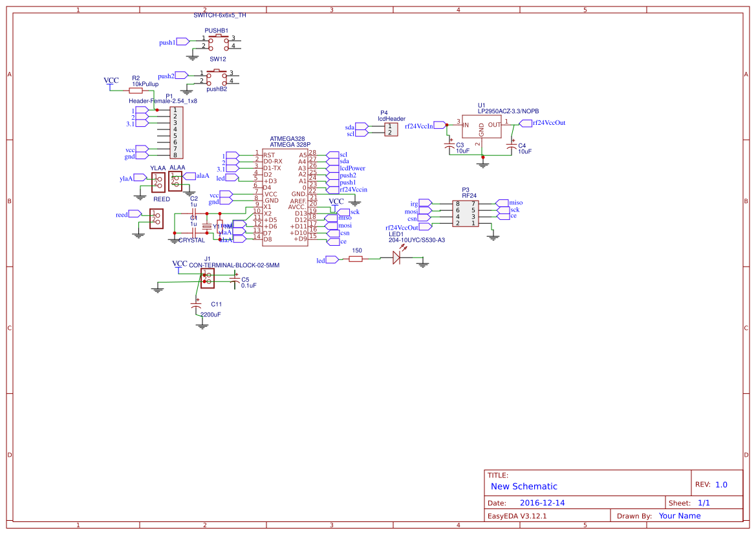Click the Y1 crystal symbol near C1
The height and width of the screenshot is (535, 756).
[207, 226]
